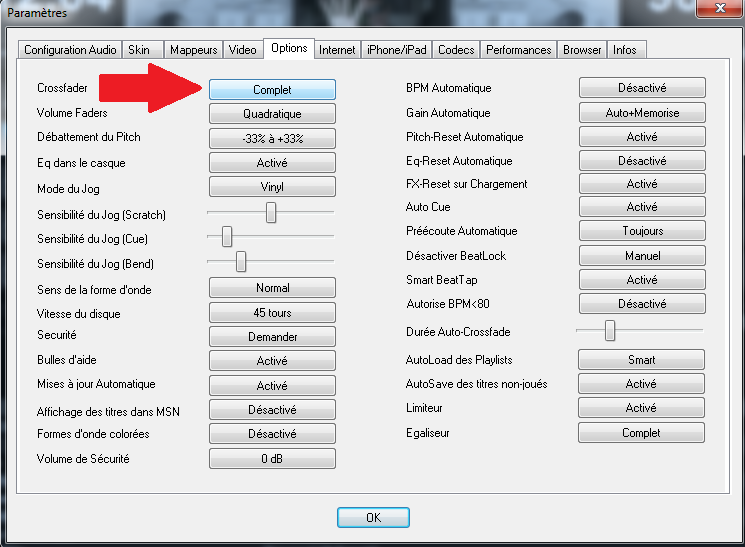
Task: Toggle the Auto Cue setting
Action: click(x=642, y=207)
